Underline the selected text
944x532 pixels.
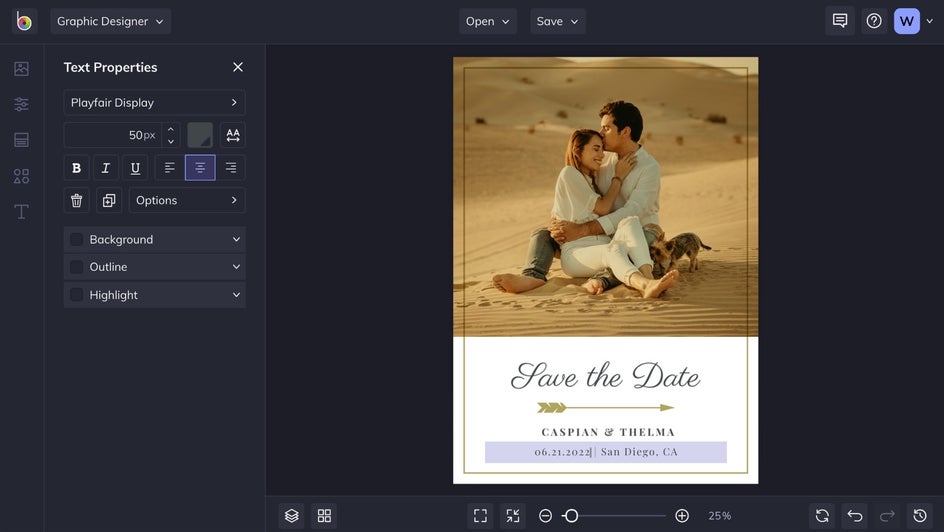(135, 168)
